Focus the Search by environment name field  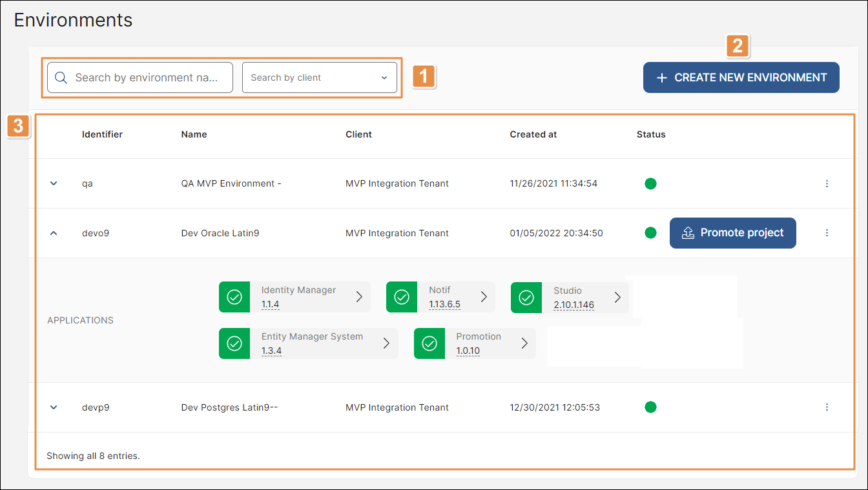(x=149, y=77)
